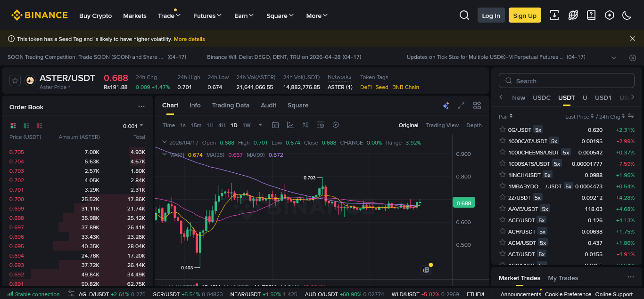644x299 pixels.
Task: Click the DeFi token tag
Action: tap(366, 87)
